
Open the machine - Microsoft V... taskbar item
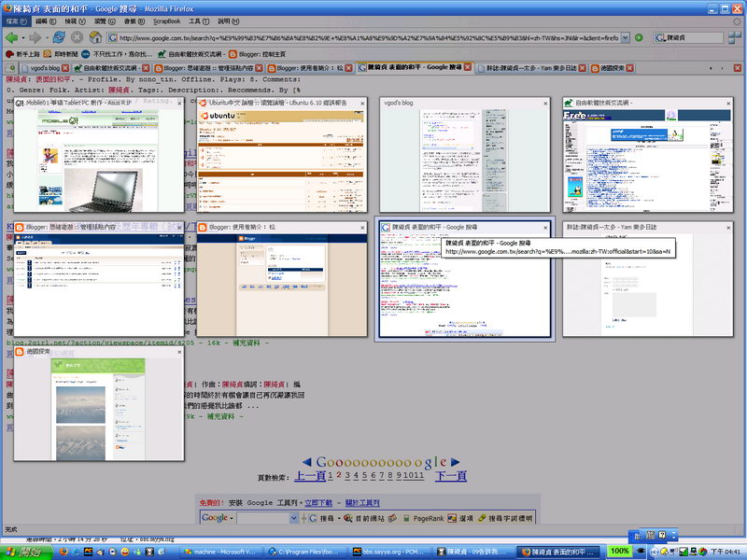(220, 552)
